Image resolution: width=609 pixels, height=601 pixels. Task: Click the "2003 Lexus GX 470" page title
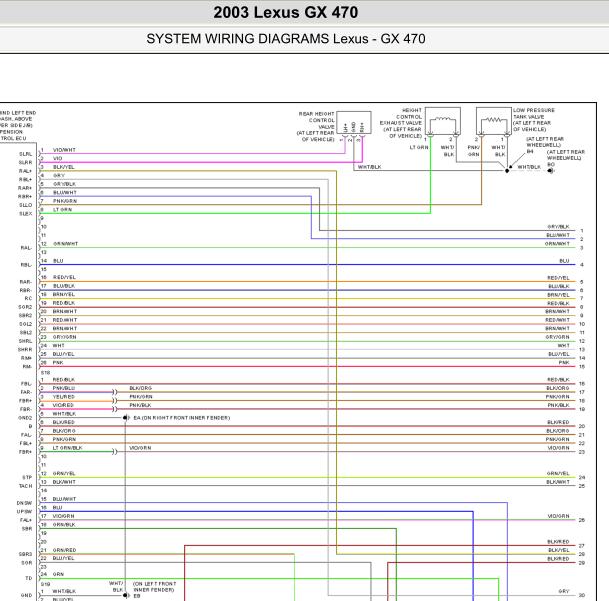pyautogui.click(x=285, y=12)
